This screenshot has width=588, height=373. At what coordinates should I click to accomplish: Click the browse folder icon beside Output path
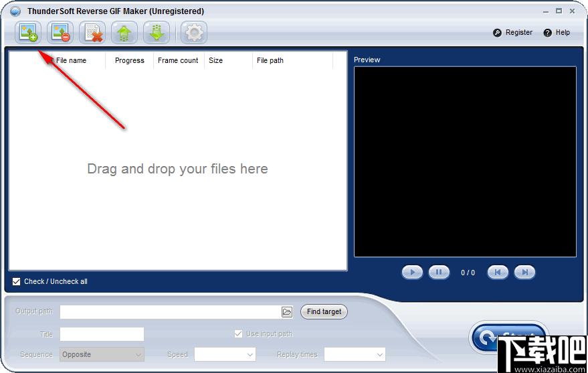pyautogui.click(x=287, y=312)
